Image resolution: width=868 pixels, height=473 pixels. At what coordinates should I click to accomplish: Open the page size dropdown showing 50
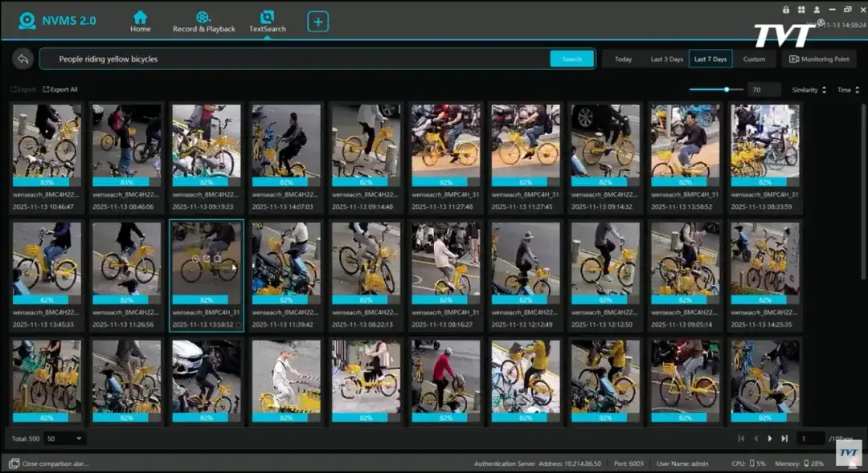64,438
